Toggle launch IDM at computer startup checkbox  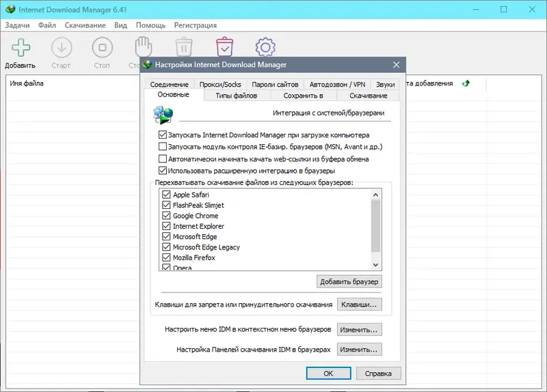(162, 135)
